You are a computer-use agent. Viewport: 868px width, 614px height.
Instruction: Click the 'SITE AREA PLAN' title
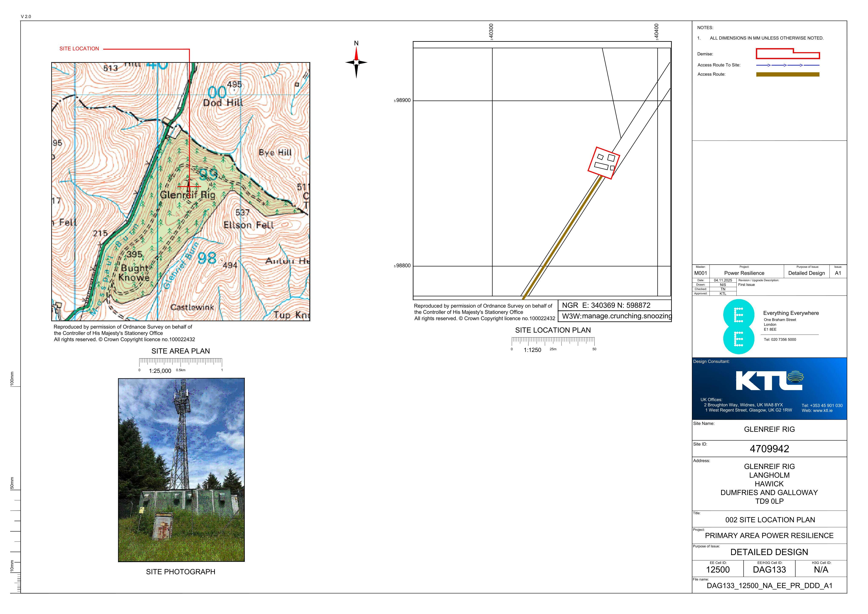181,351
